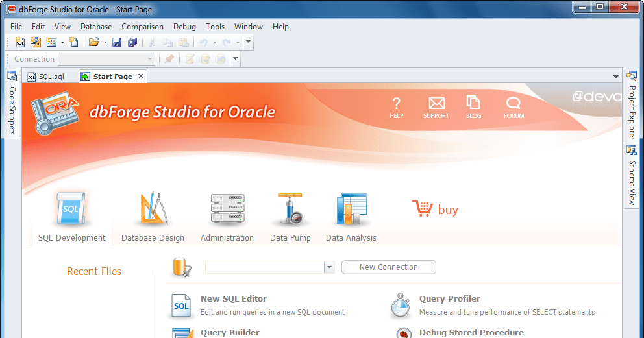Open the Help menu
Image resolution: width=644 pixels, height=338 pixels.
point(280,27)
